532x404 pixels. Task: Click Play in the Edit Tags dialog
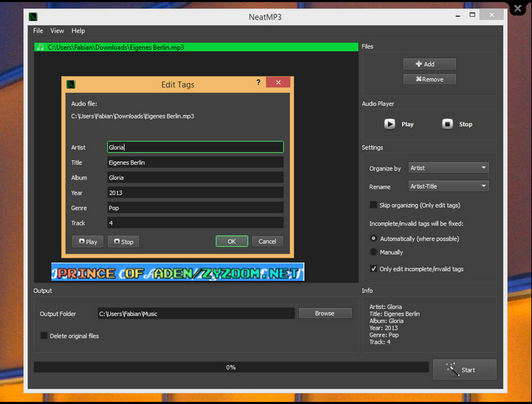88,241
